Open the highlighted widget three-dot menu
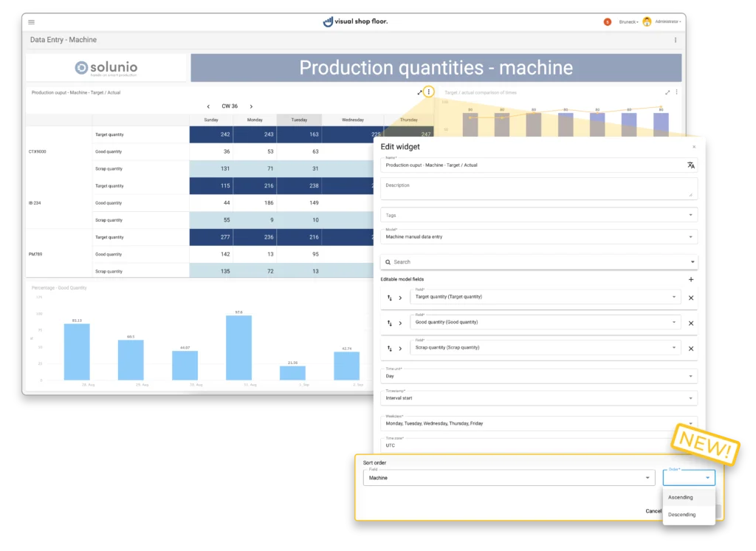The width and height of the screenshot is (756, 551). 429,92
